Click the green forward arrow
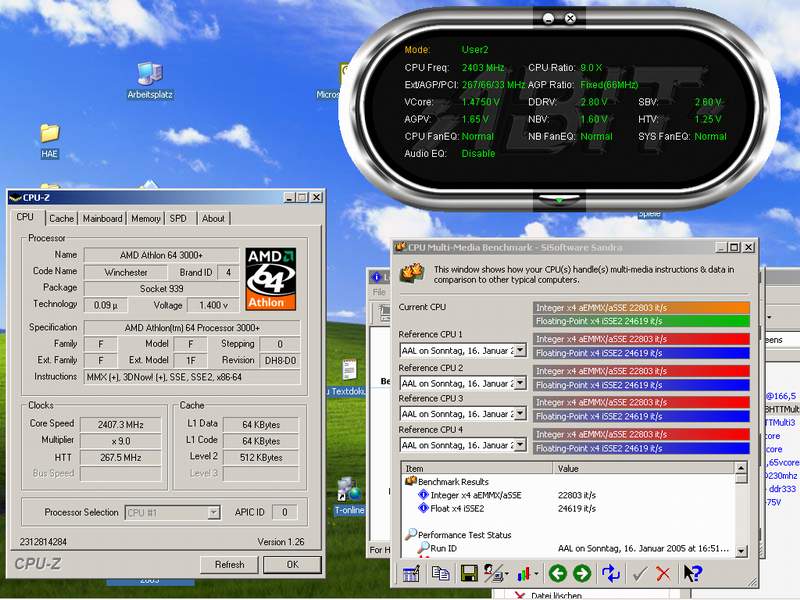The image size is (800, 600). 582,574
